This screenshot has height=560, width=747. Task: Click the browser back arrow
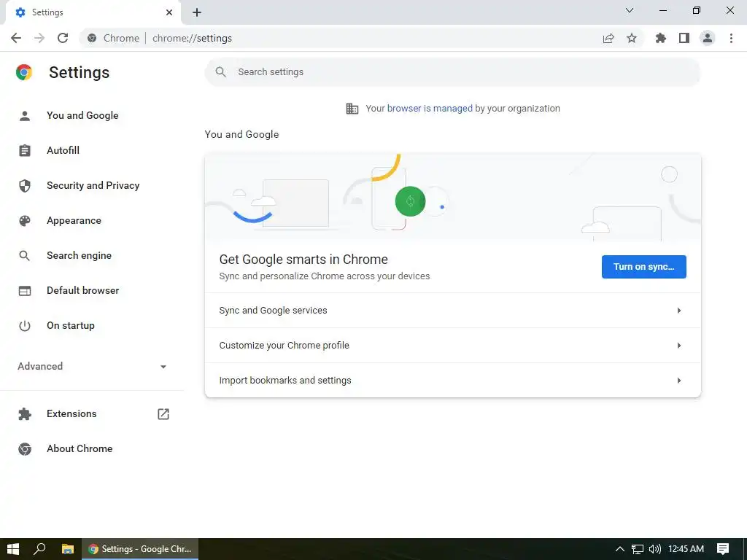click(x=16, y=38)
